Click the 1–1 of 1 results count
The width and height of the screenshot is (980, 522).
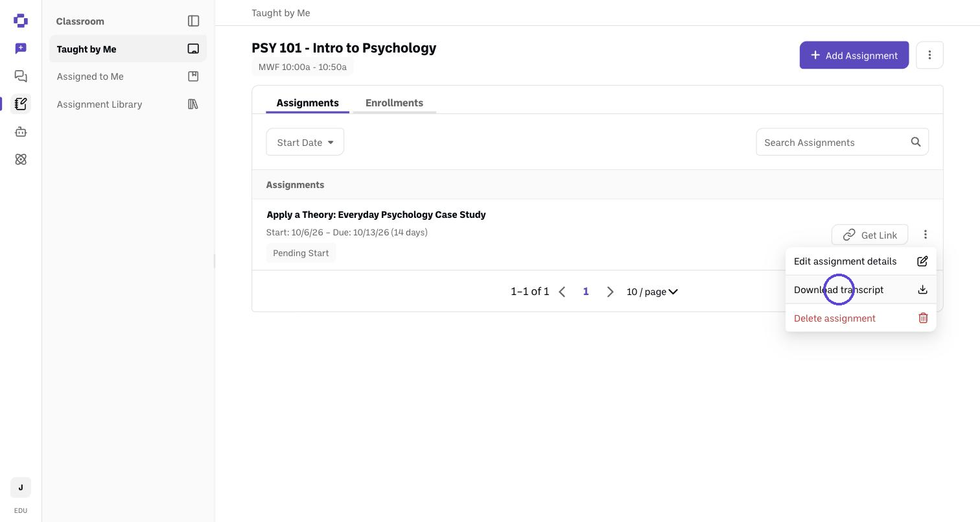(530, 292)
